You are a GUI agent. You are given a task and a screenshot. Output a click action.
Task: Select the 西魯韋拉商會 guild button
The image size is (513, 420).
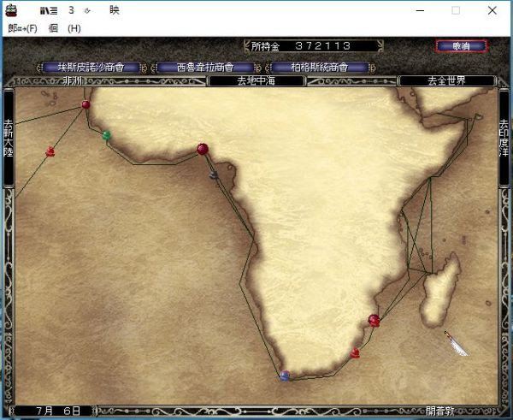tap(204, 67)
